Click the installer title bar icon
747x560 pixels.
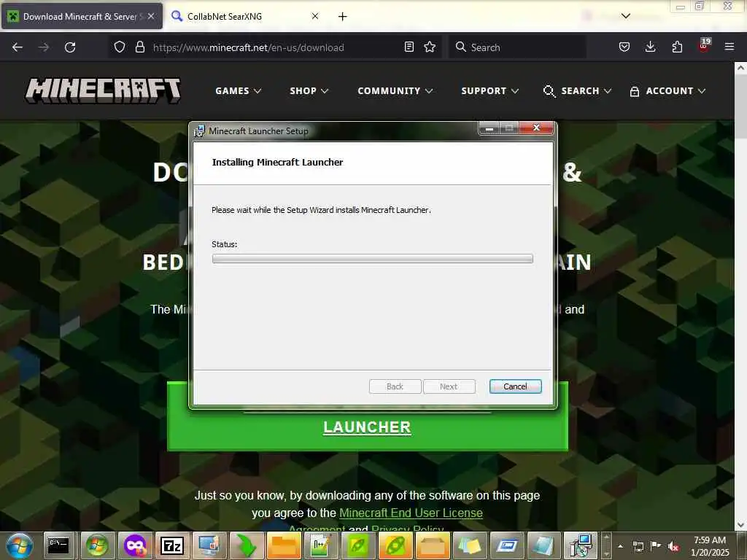point(199,131)
